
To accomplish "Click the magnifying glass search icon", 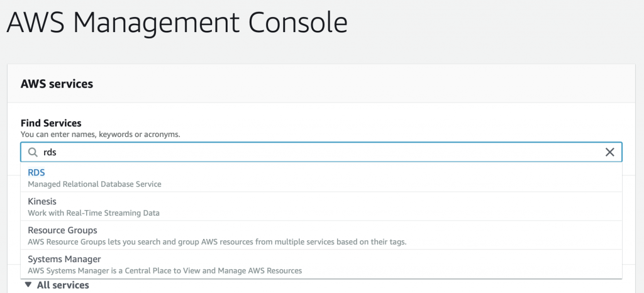I will [33, 152].
